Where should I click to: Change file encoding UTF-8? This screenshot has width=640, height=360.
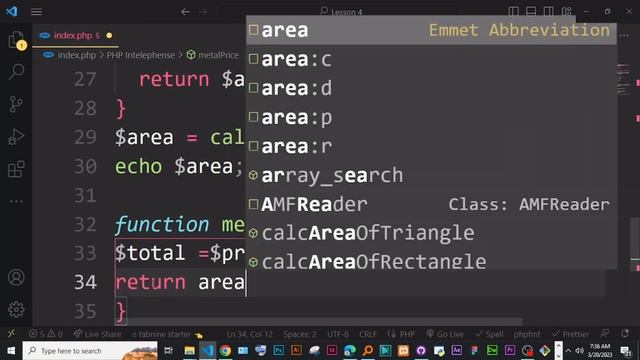click(x=338, y=334)
